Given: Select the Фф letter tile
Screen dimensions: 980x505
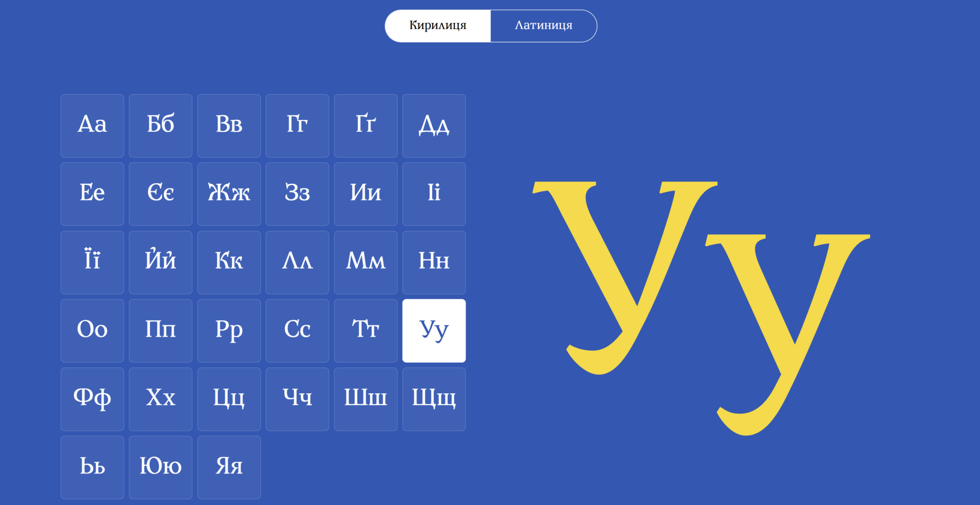Looking at the screenshot, I should [92, 399].
